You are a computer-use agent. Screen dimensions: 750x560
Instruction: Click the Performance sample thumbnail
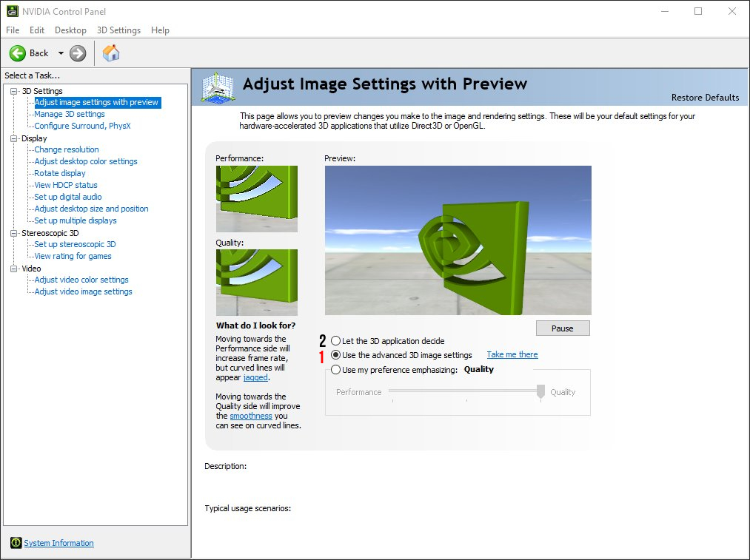point(257,199)
